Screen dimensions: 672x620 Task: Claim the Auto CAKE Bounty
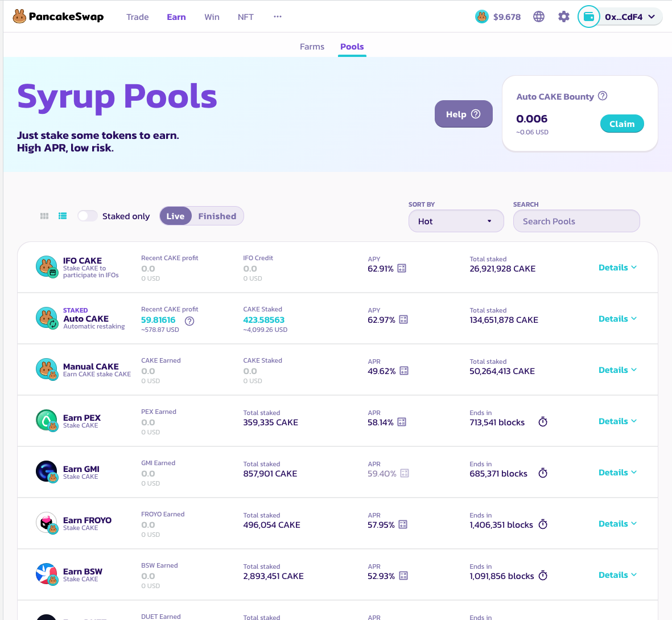622,124
